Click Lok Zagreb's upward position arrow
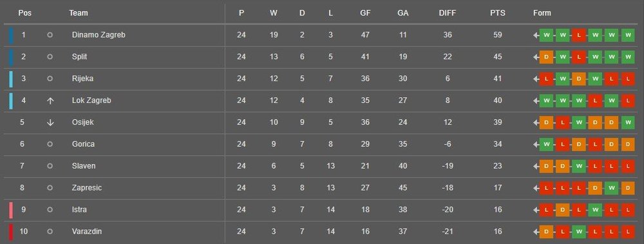 coord(50,100)
